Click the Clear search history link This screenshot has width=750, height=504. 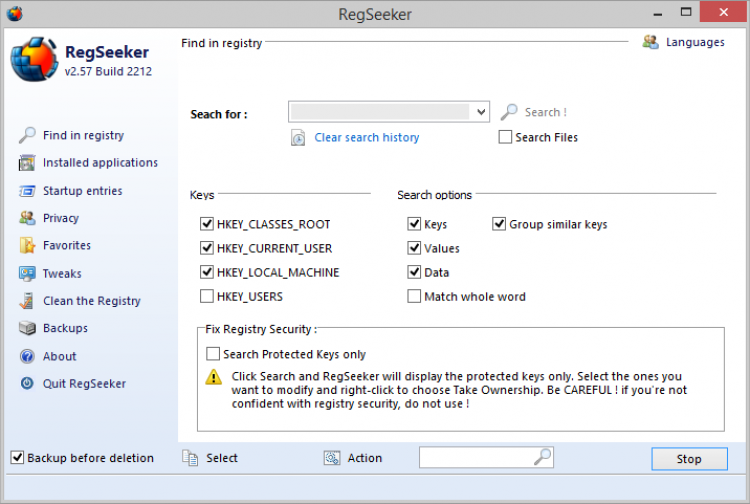coord(366,138)
